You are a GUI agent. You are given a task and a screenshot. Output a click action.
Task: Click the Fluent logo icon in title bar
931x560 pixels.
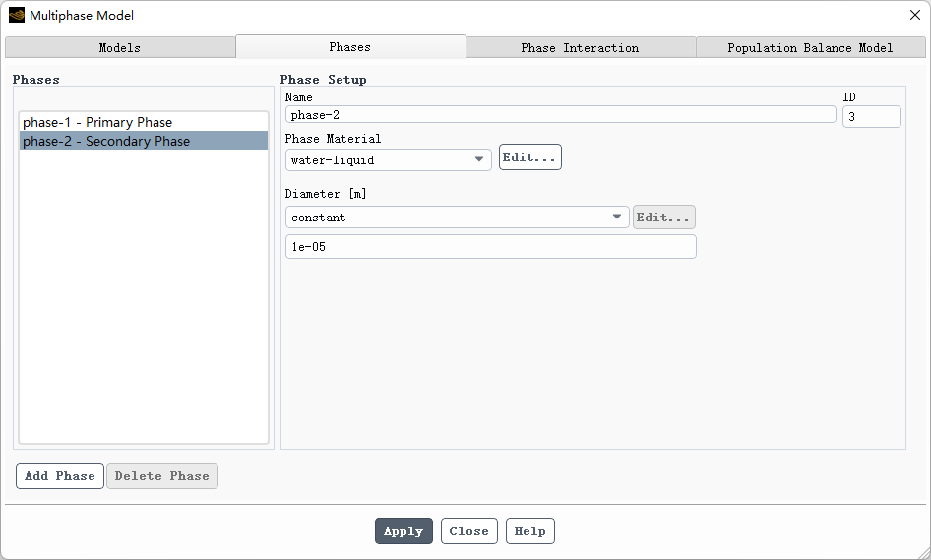point(17,15)
